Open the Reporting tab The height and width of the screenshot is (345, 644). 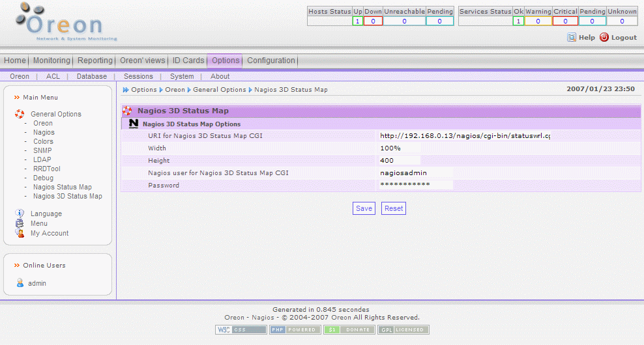pyautogui.click(x=95, y=61)
